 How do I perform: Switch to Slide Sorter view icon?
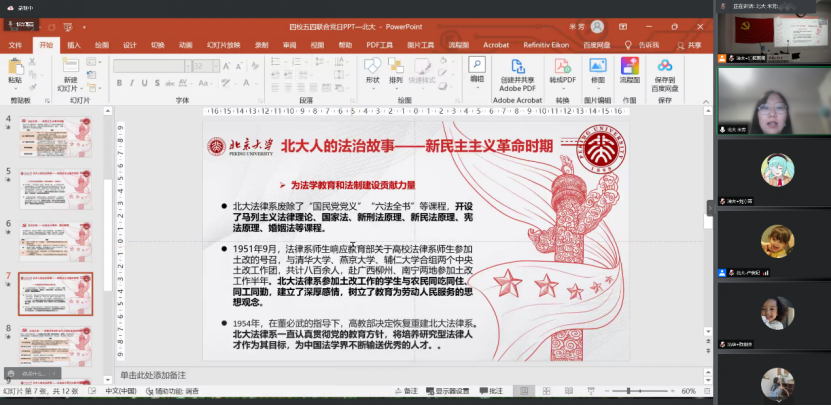pos(546,391)
